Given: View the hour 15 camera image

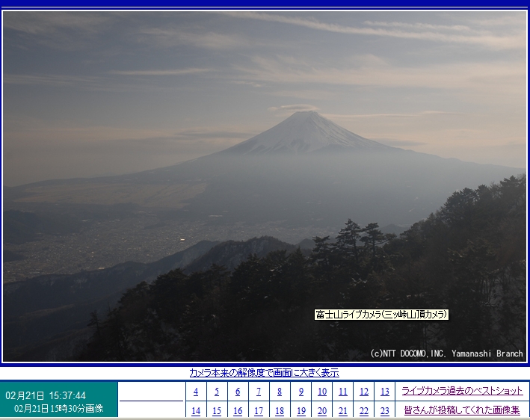Looking at the screenshot, I should click(217, 411).
